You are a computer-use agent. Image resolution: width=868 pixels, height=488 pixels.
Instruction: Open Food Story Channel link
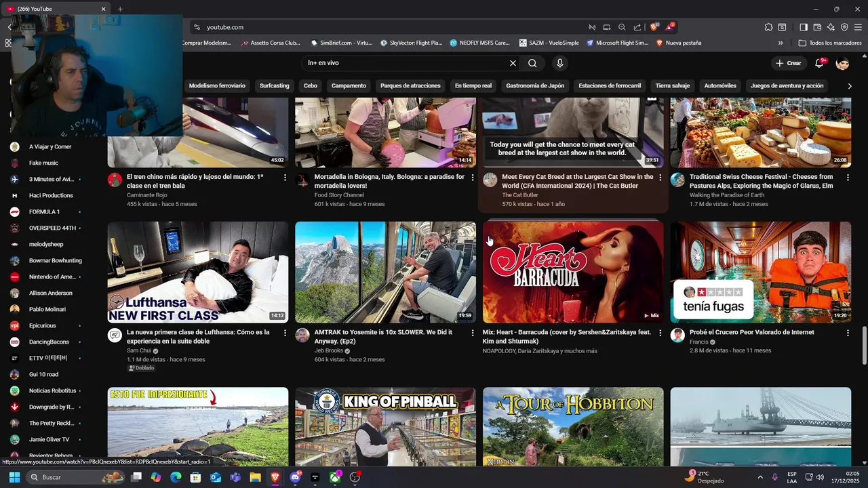pyautogui.click(x=339, y=195)
